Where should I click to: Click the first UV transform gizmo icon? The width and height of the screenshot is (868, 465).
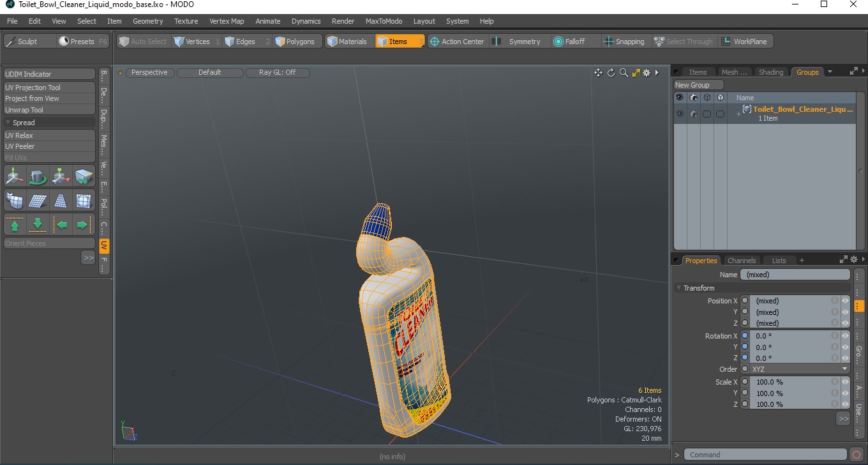tap(15, 176)
